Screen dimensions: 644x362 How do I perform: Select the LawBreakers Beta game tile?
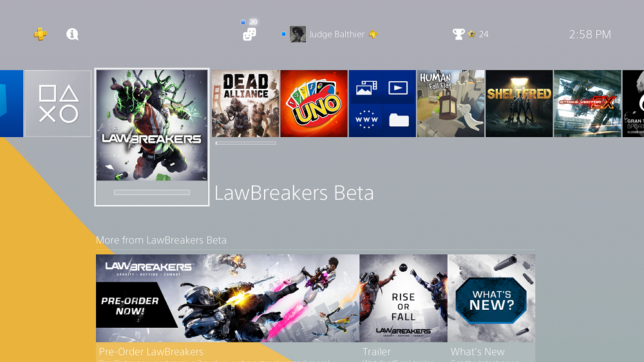pyautogui.click(x=152, y=137)
